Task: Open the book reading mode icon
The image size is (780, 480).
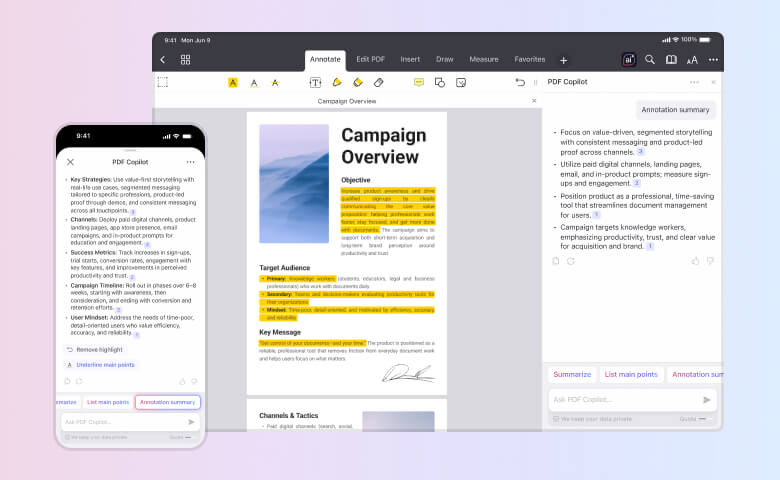Action: (x=671, y=60)
